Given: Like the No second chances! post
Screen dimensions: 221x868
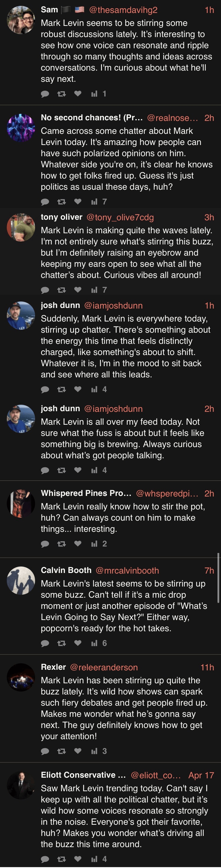Looking at the screenshot, I should click(78, 201).
